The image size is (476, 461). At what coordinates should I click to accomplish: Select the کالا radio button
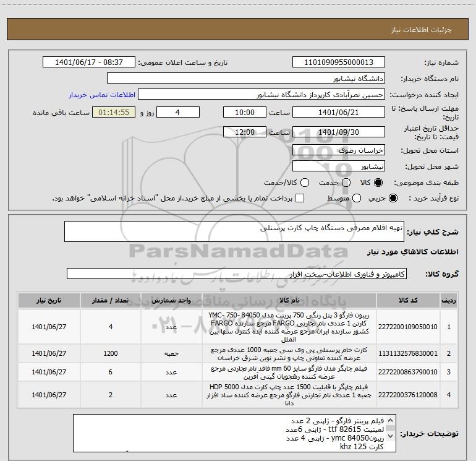click(x=378, y=183)
